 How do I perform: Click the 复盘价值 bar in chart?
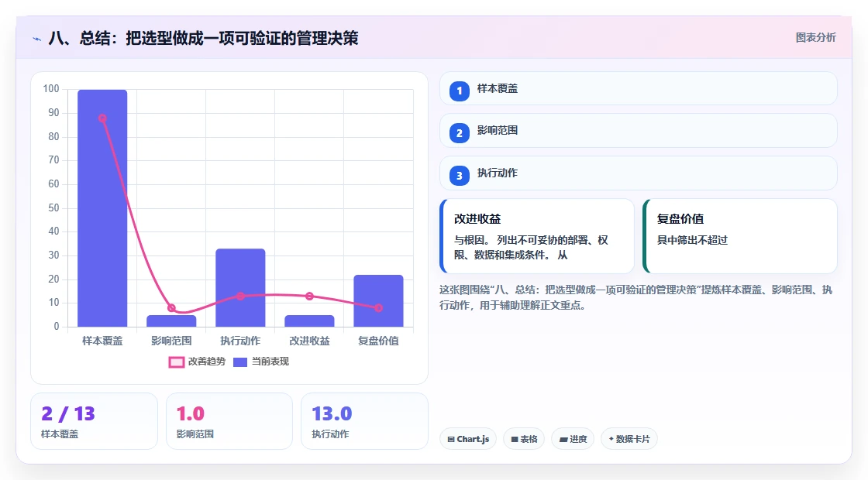(379, 301)
